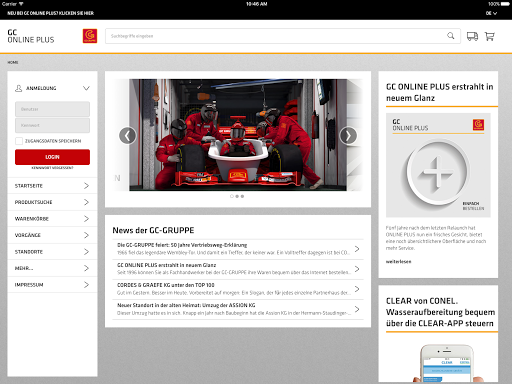Collapse the Anmeldung panel chevron
Image resolution: width=512 pixels, height=384 pixels.
pyautogui.click(x=86, y=88)
